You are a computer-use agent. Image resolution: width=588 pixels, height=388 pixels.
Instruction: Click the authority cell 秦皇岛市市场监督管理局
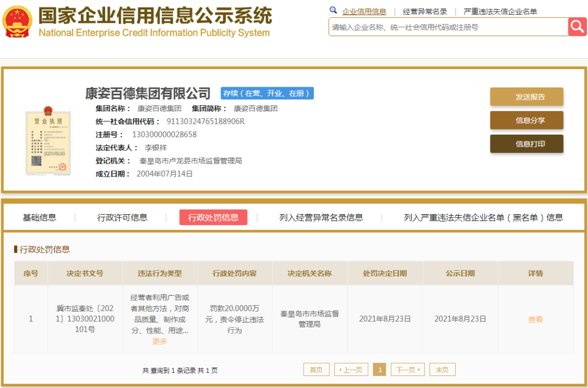coord(310,319)
